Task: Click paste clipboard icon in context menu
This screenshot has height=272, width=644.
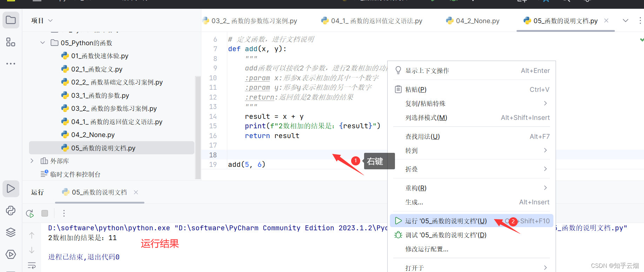Action: tap(398, 89)
